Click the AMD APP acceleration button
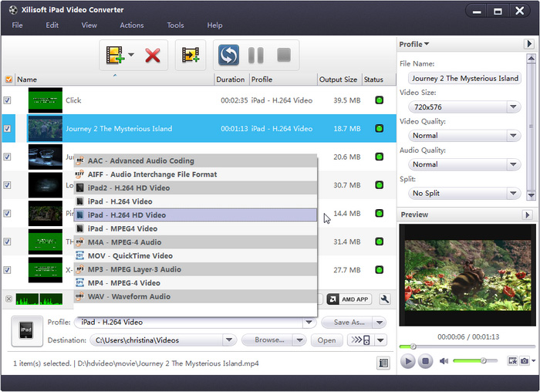The width and height of the screenshot is (540, 392). 349,299
